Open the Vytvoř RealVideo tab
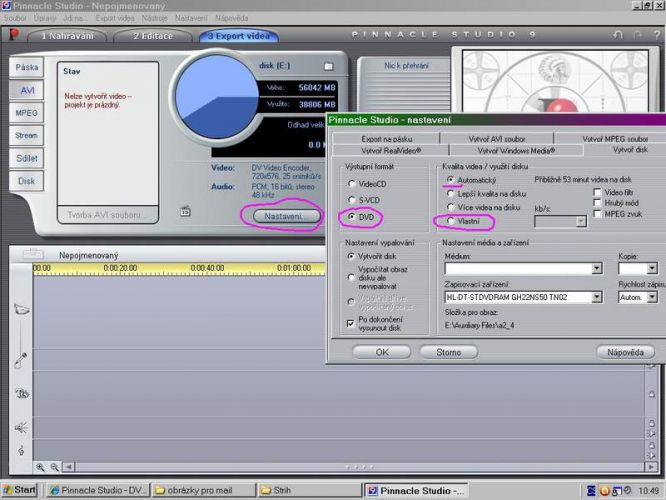The image size is (666, 500). (x=391, y=150)
